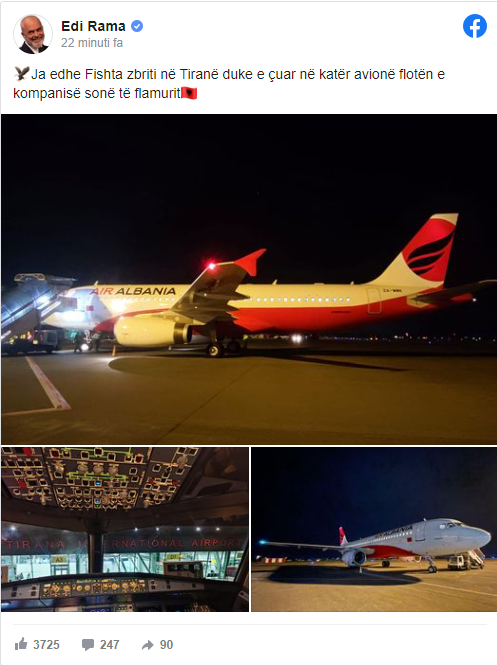Screen dimensions: 497x665
Task: Click the Facebook logo icon
Action: pyautogui.click(x=475, y=26)
